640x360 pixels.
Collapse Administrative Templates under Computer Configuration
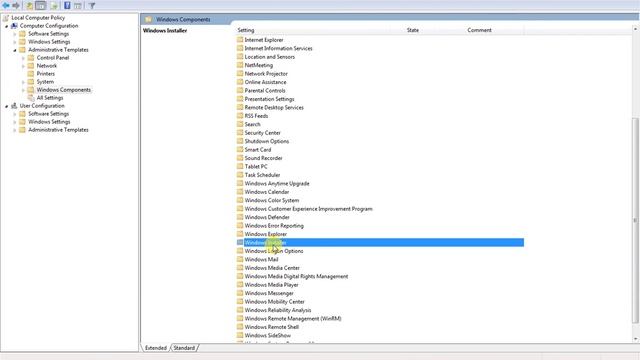click(x=15, y=50)
